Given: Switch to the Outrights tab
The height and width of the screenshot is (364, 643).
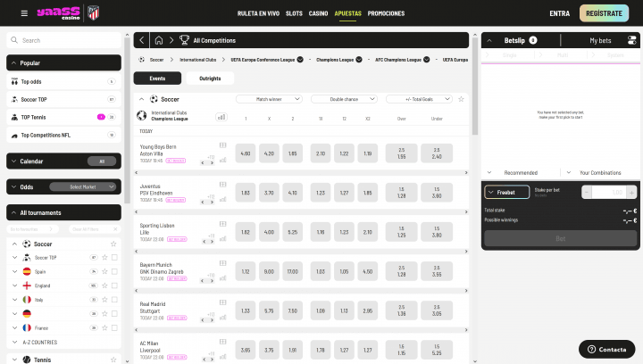Looking at the screenshot, I should pyautogui.click(x=210, y=79).
